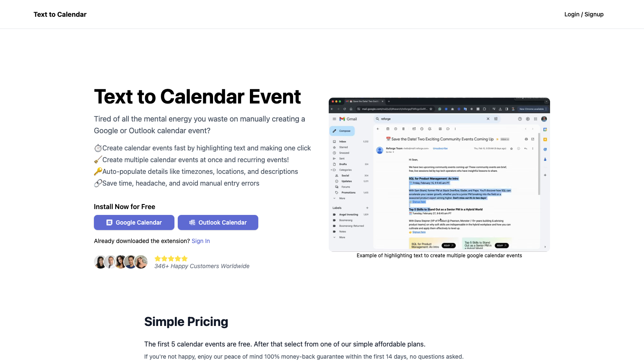Click the Google Calendar icon on button
The height and width of the screenshot is (362, 644).
[109, 222]
